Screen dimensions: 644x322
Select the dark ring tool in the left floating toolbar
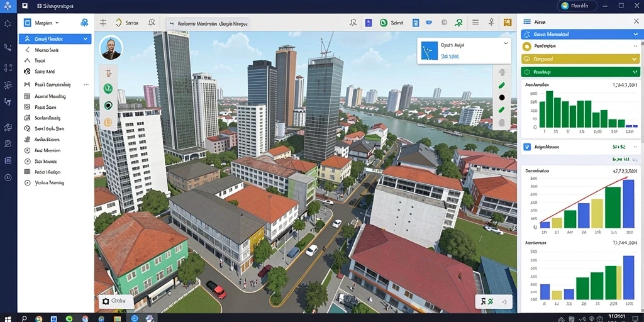(108, 106)
